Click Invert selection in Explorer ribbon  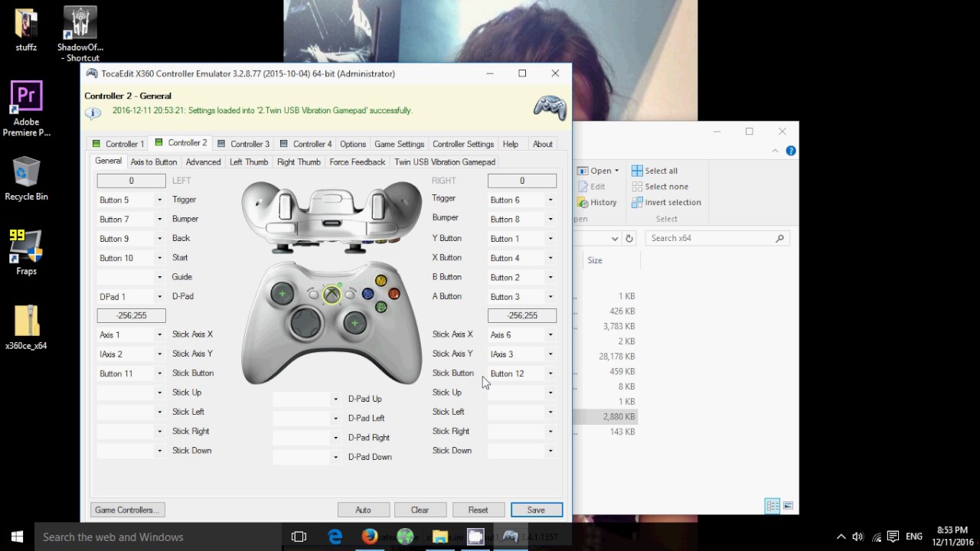point(666,202)
